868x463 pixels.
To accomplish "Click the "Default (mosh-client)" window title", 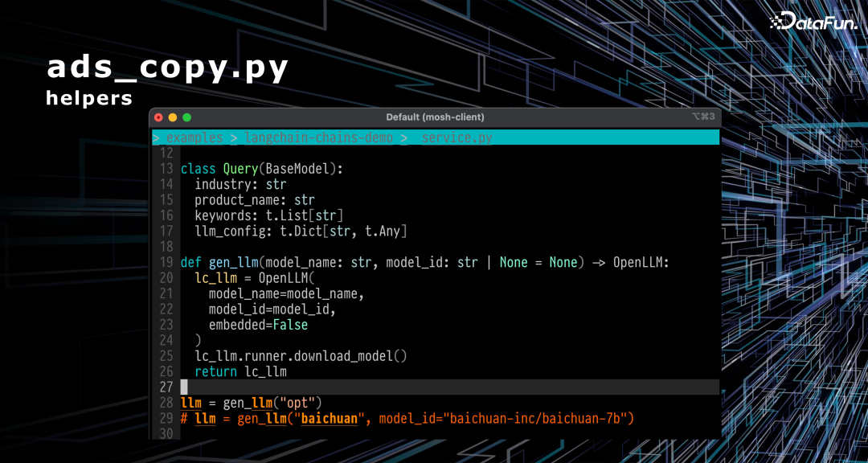I will (x=435, y=117).
